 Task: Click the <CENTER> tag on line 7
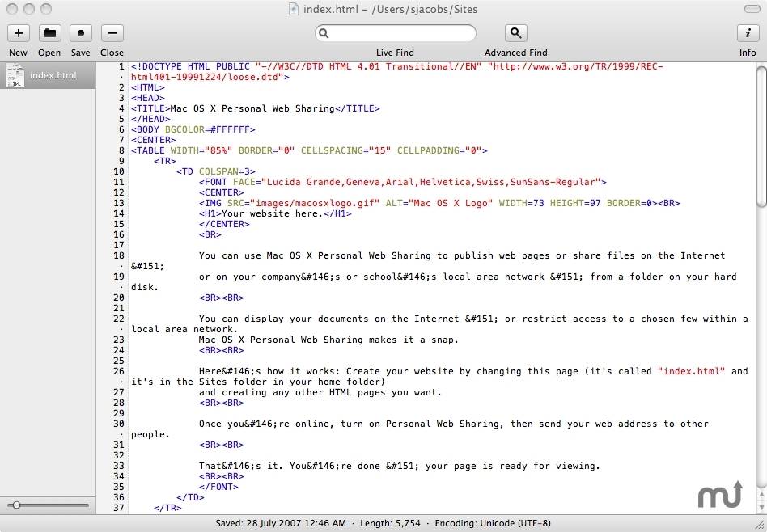[153, 140]
